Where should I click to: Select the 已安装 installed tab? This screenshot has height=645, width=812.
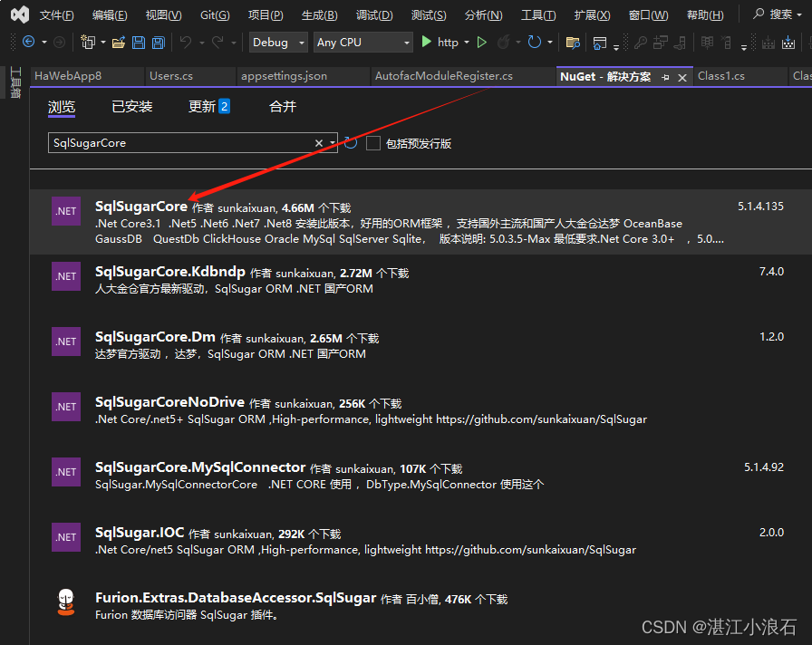point(132,107)
